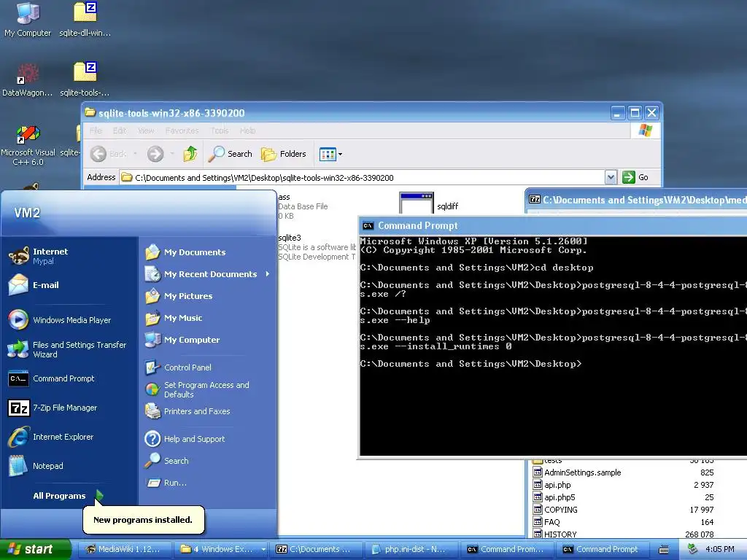Click the Safely Remove Hardware tray icon

point(692,549)
